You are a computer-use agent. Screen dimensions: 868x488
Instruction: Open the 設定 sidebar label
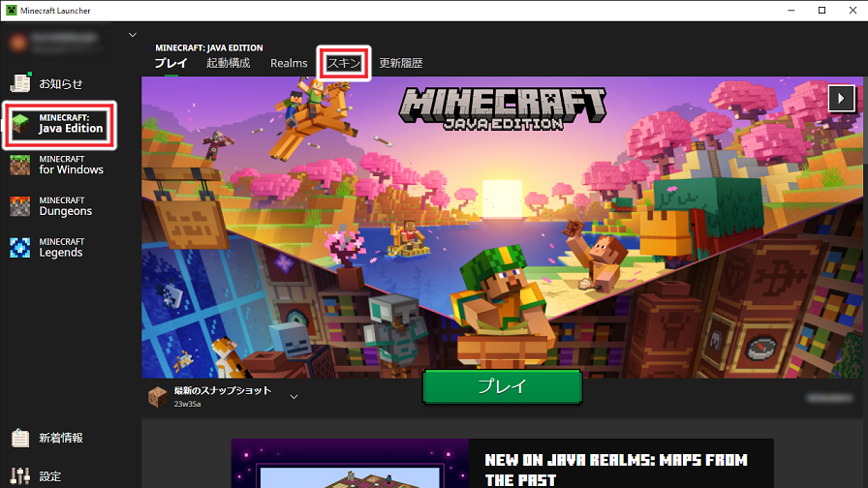click(x=49, y=476)
